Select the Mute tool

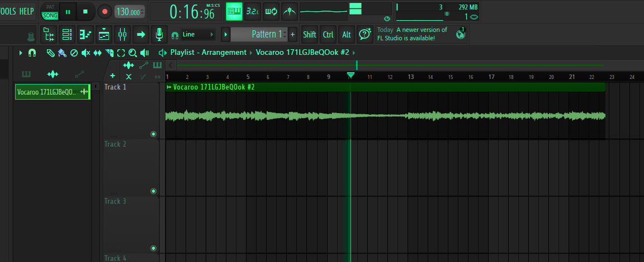(x=86, y=53)
